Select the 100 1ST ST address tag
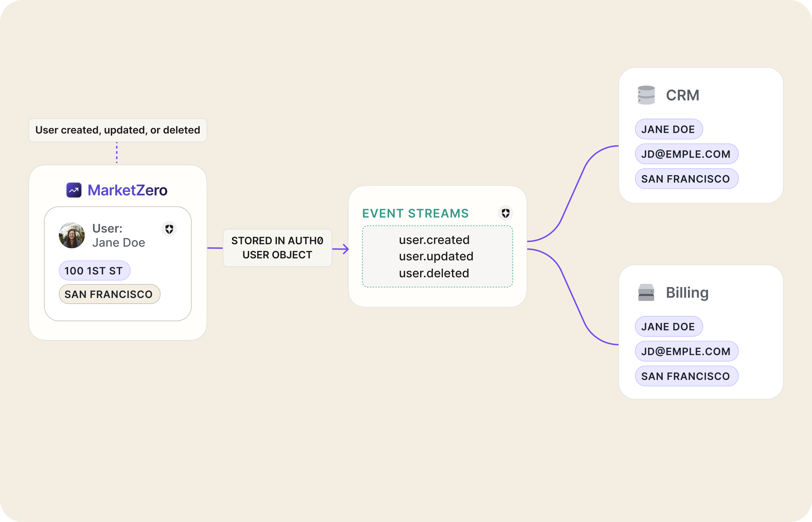 [94, 271]
